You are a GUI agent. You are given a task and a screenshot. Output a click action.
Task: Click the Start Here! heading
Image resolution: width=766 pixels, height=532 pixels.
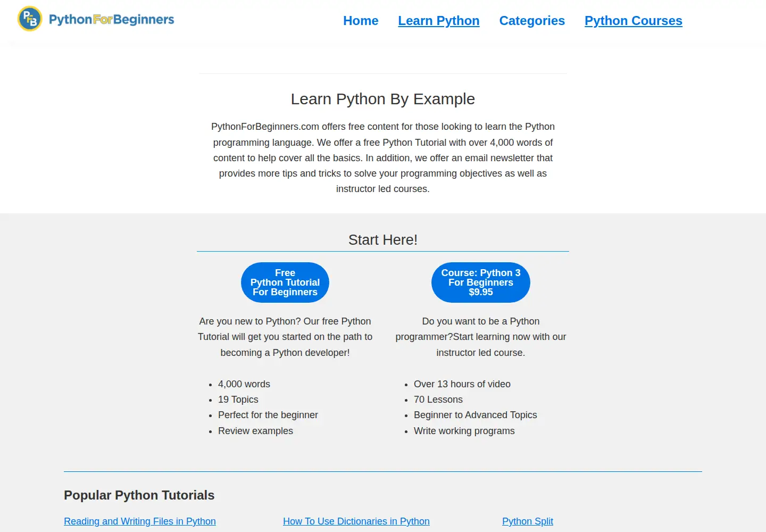383,240
